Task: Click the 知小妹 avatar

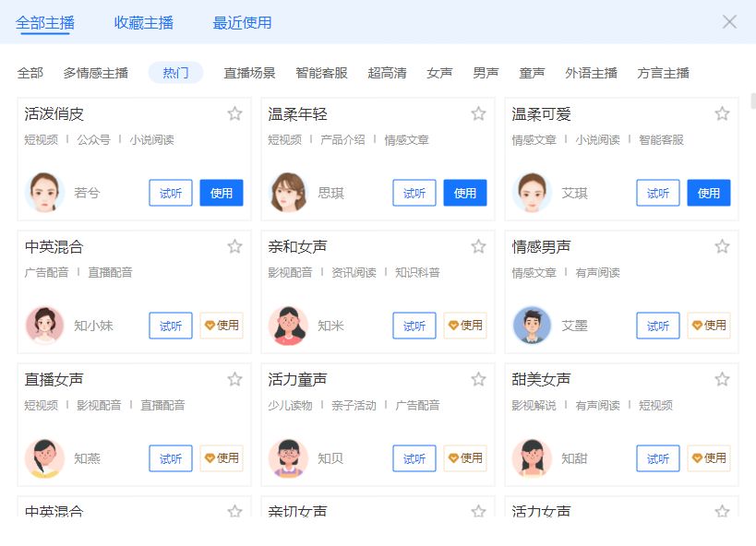Action: click(44, 326)
